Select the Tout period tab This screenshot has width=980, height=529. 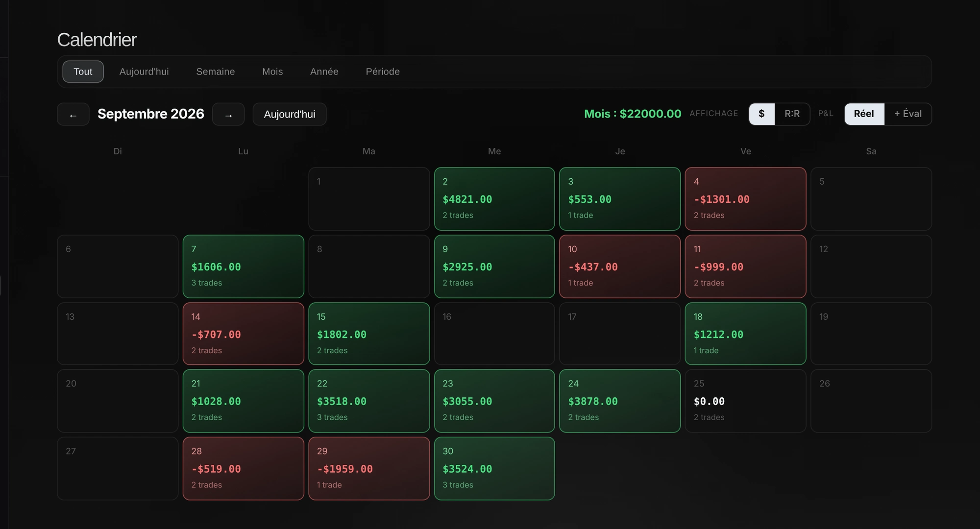83,72
